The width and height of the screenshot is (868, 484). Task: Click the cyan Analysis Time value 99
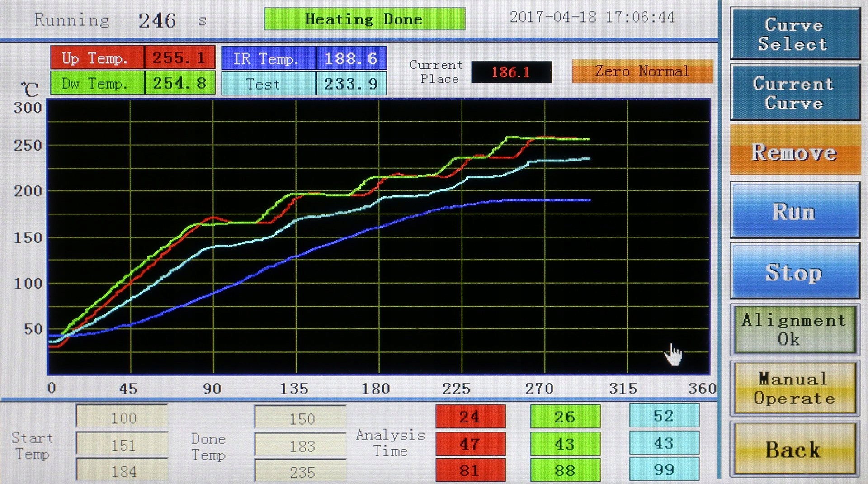pos(664,469)
